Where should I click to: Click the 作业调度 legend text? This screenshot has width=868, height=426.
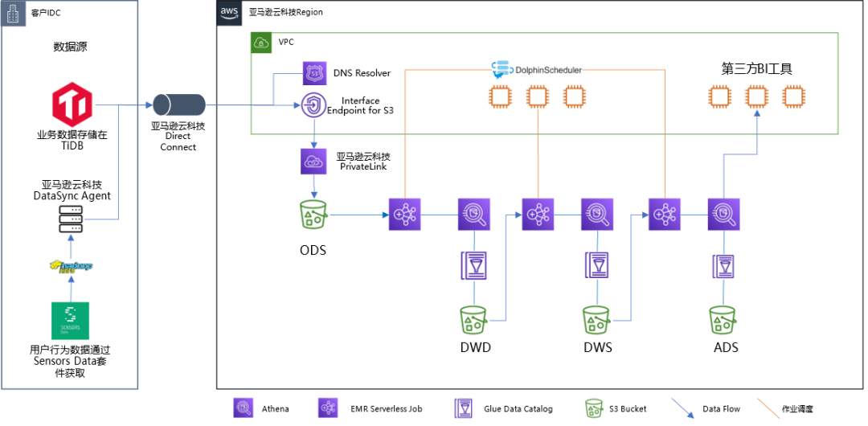pyautogui.click(x=797, y=409)
